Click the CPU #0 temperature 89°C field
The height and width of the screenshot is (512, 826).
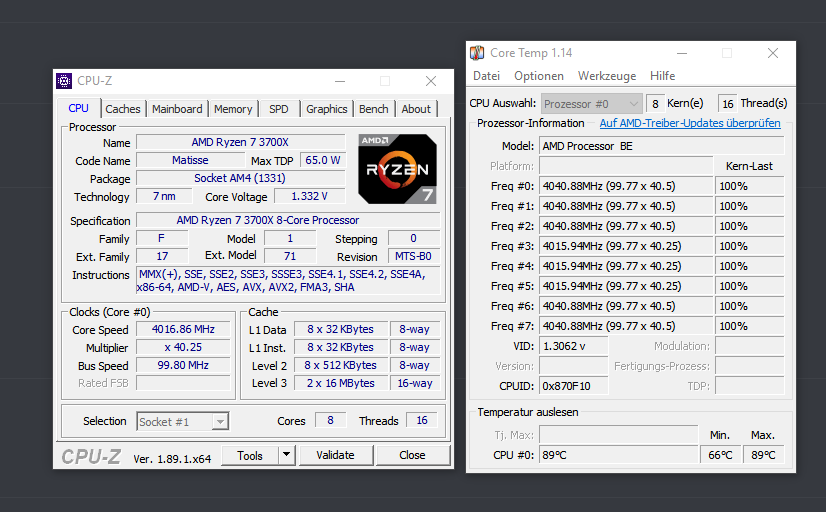(618, 455)
